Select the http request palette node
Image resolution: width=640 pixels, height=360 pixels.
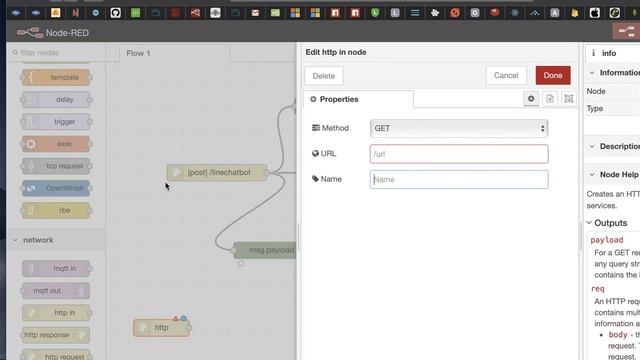56,355
